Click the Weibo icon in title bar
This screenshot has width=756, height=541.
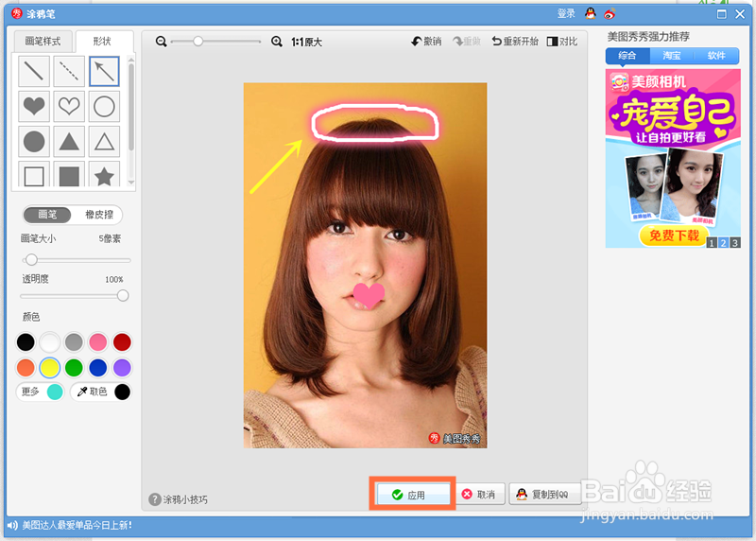(x=610, y=14)
